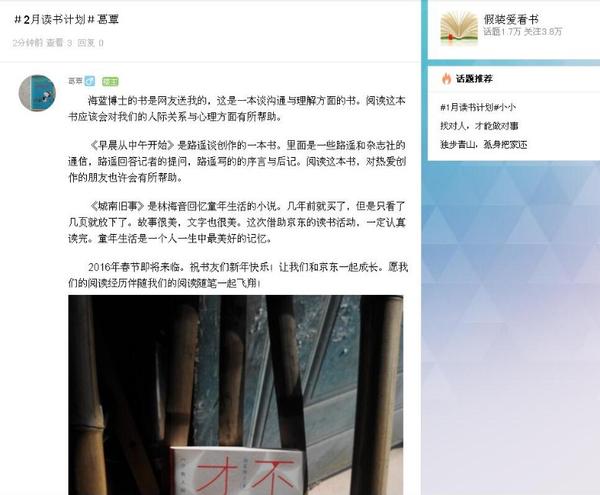
Task: Click the 话题1.7万 topic count
Action: (x=502, y=32)
